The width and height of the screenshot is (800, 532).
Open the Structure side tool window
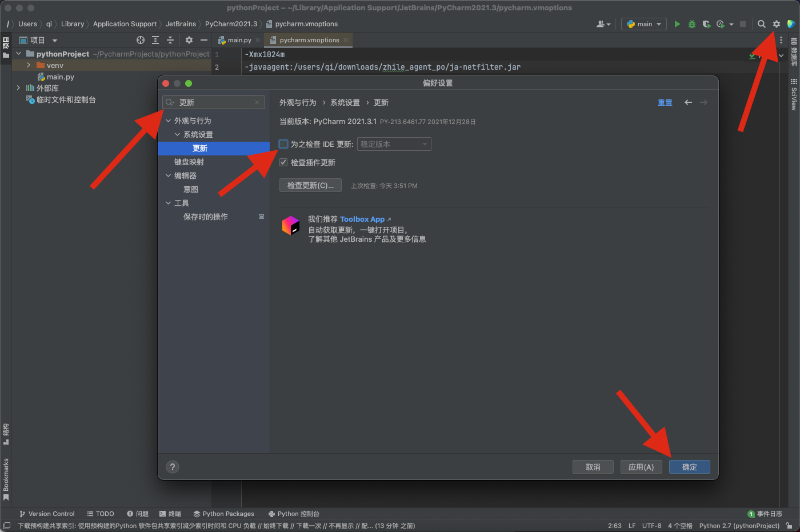pos(6,434)
